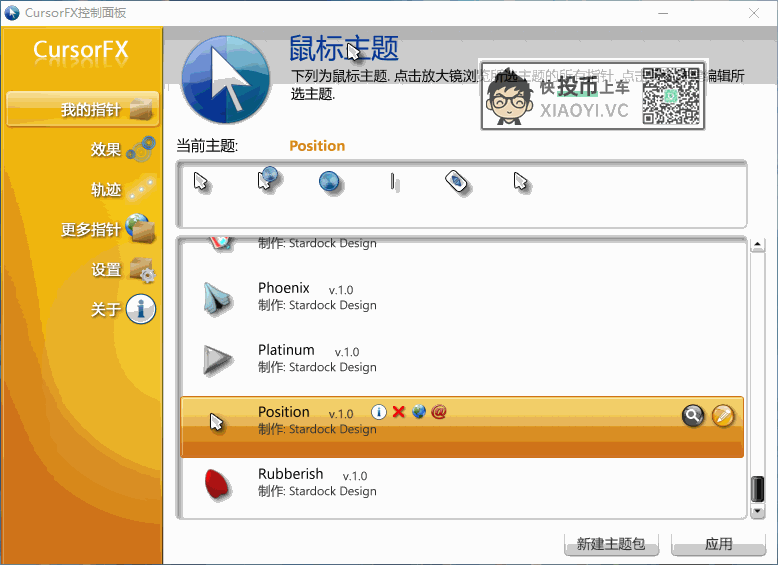The image size is (778, 565).
Task: Click the 新建主题包 button
Action: point(611,544)
